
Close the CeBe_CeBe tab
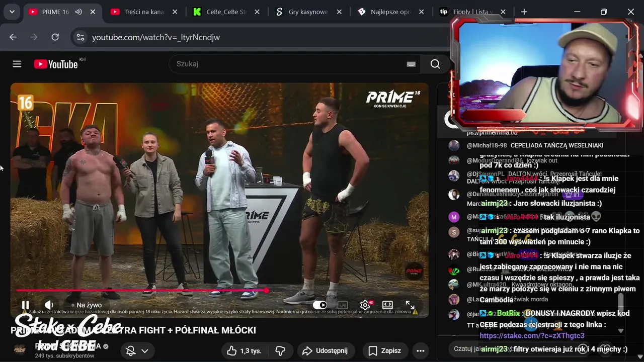coord(257,12)
